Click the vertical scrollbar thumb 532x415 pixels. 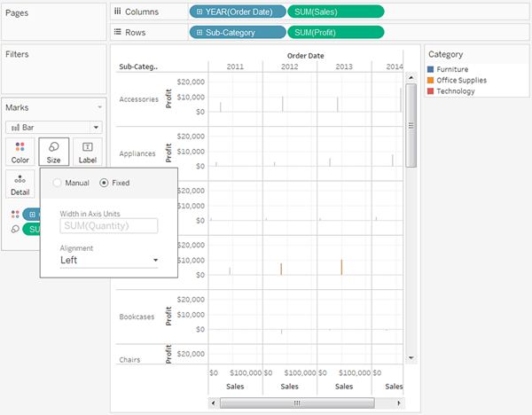(x=411, y=126)
